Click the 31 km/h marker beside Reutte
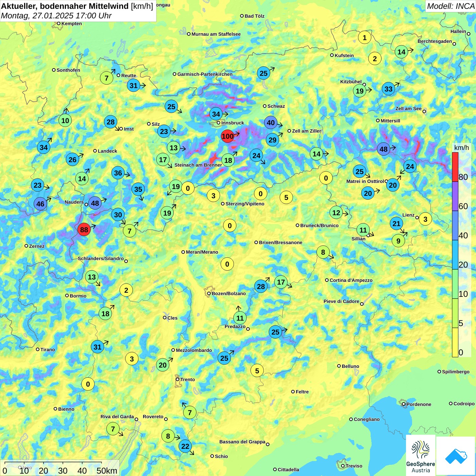The width and height of the screenshot is (476, 476). (134, 86)
